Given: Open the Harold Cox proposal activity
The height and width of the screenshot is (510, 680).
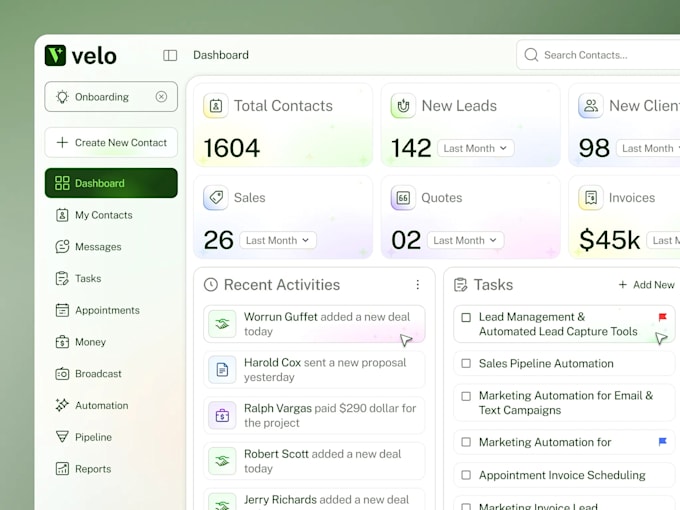Looking at the screenshot, I should (x=314, y=370).
